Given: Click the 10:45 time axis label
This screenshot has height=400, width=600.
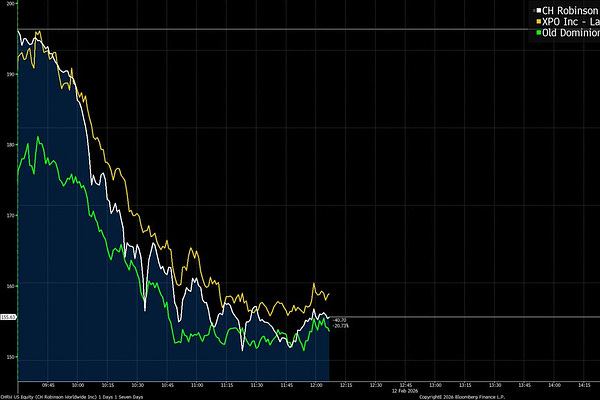Looking at the screenshot, I should (167, 385).
